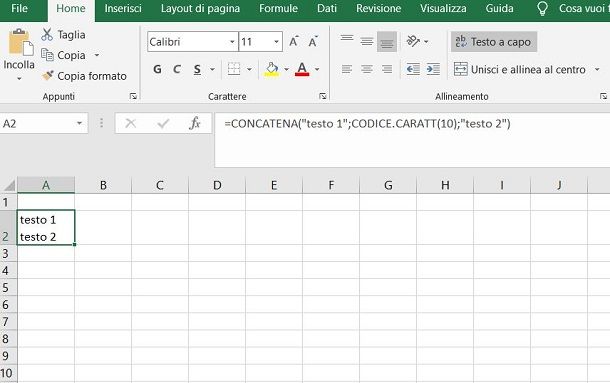Toggle bold G formatting
Image resolution: width=610 pixels, height=383 pixels.
tap(157, 69)
